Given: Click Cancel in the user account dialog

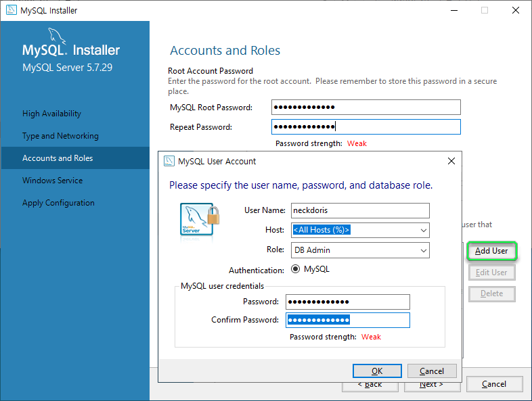Looking at the screenshot, I should (x=432, y=371).
